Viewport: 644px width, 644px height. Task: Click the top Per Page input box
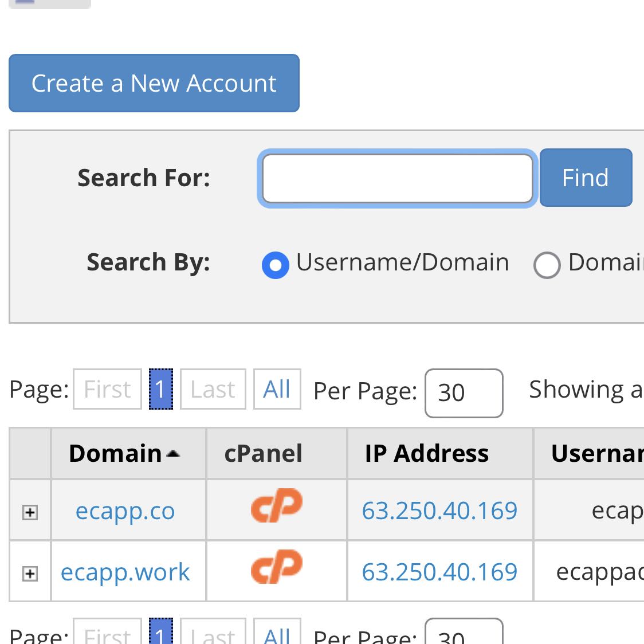click(464, 393)
